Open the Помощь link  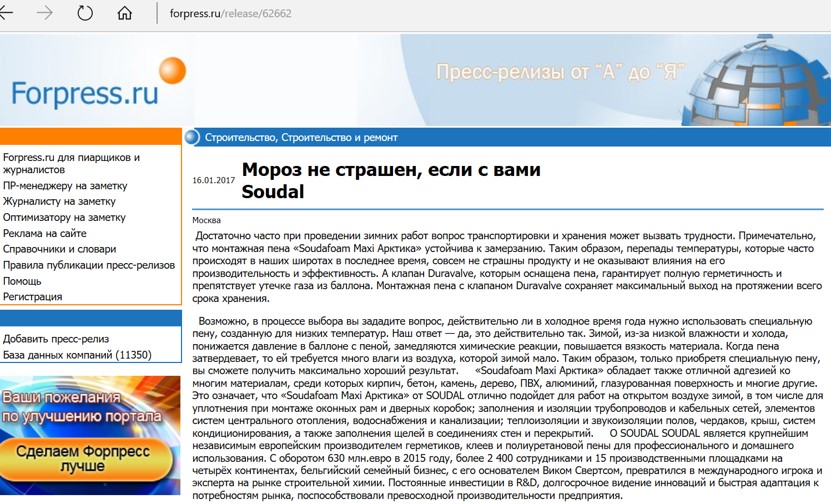22,281
